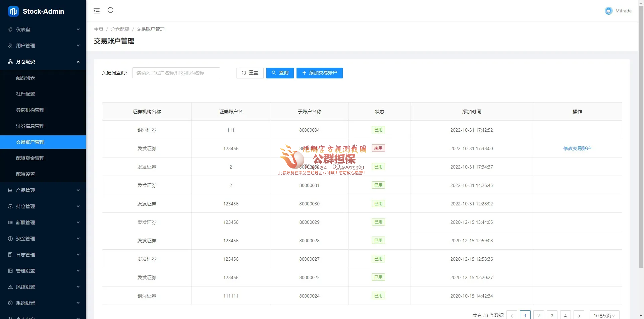This screenshot has width=644, height=319.
Task: Click the 重置 reset button
Action: 250,73
